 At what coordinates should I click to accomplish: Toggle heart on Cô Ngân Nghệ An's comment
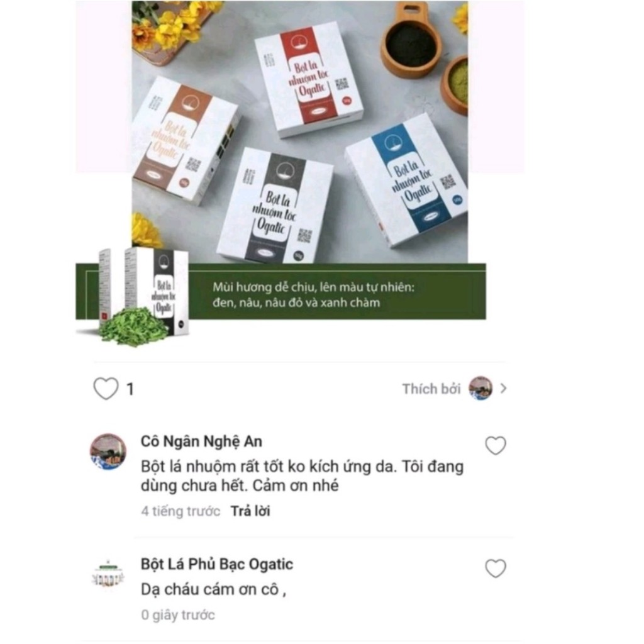click(x=496, y=446)
